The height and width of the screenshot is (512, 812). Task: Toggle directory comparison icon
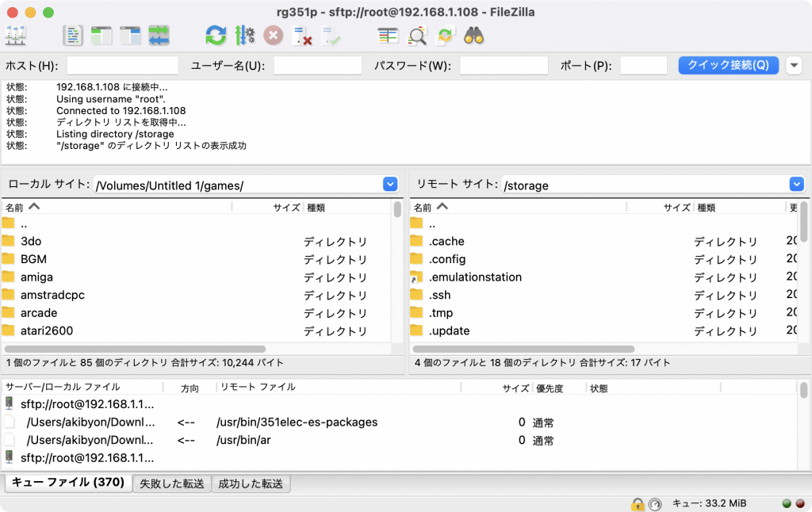(x=417, y=36)
